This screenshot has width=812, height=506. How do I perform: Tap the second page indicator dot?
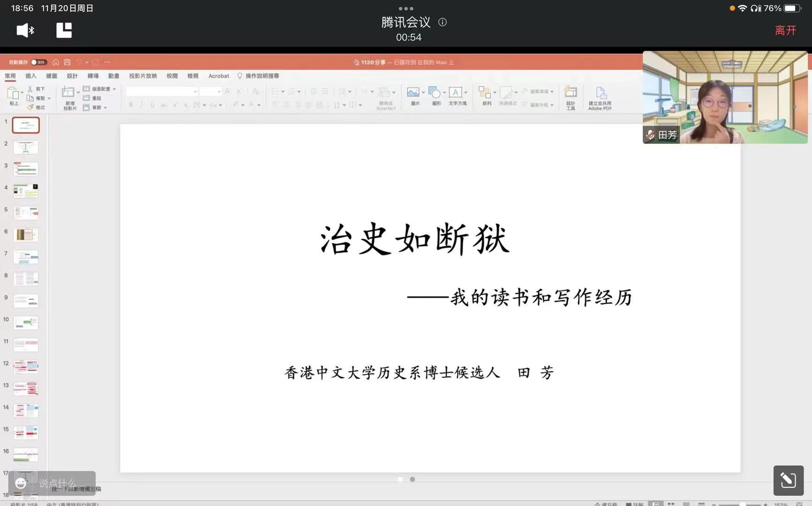[x=413, y=479]
